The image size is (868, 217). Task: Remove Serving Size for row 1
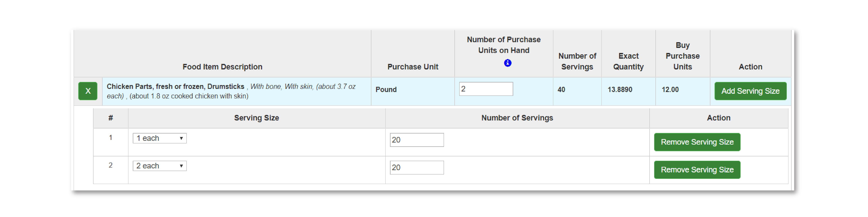point(697,142)
